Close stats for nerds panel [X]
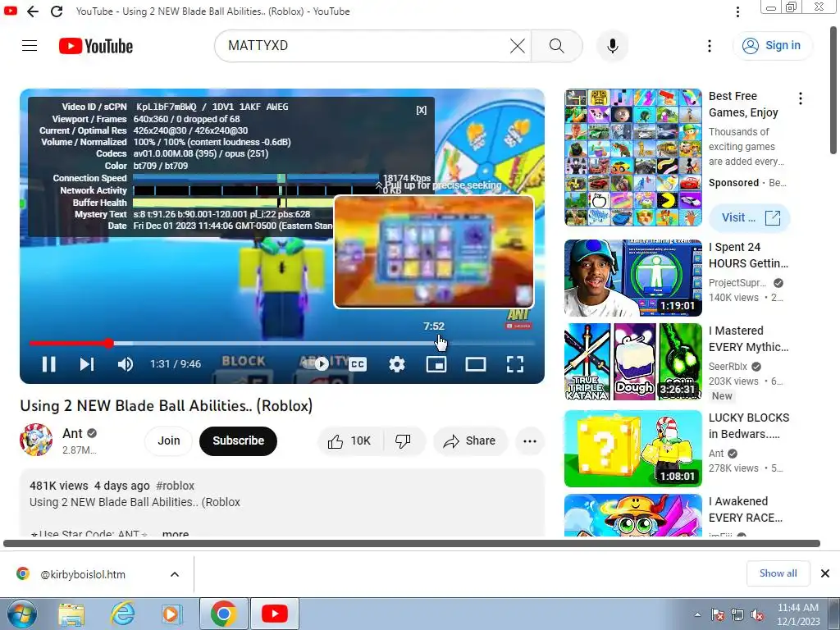This screenshot has height=630, width=840. pos(422,110)
